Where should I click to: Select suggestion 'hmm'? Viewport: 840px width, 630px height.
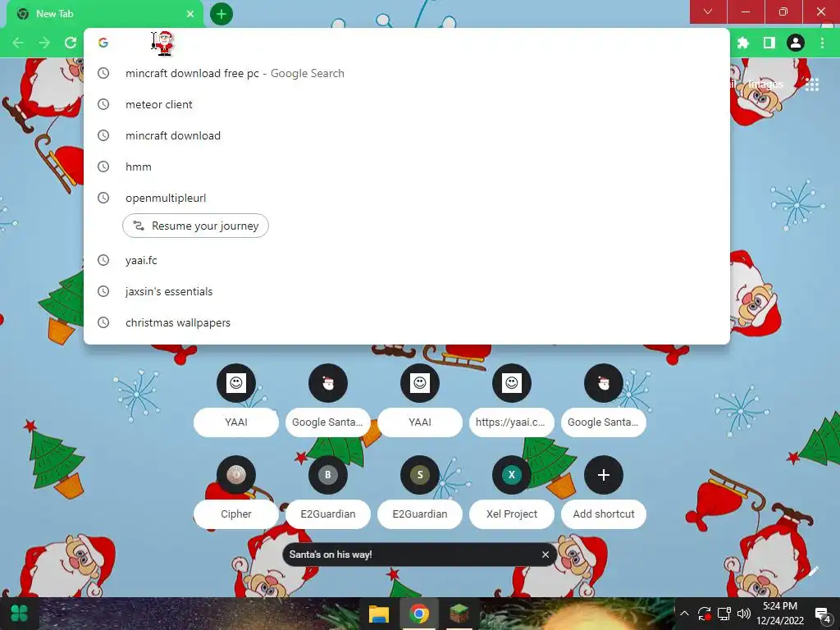coord(407,167)
